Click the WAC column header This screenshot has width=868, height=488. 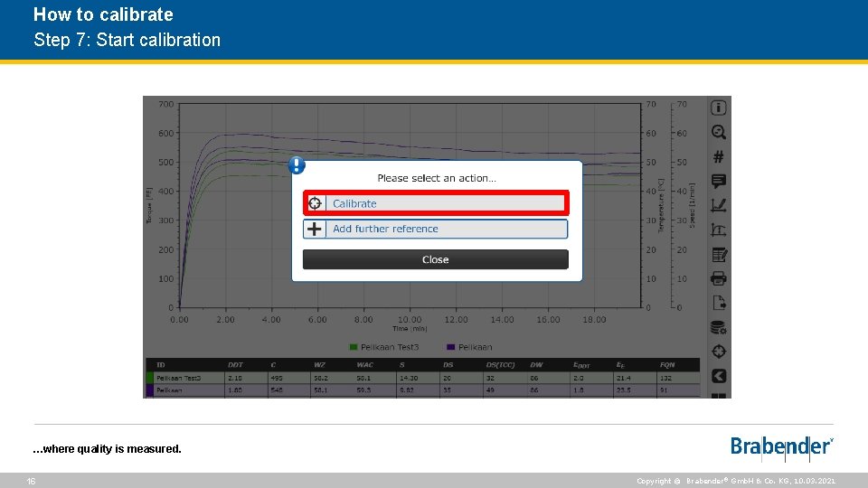[x=364, y=364]
